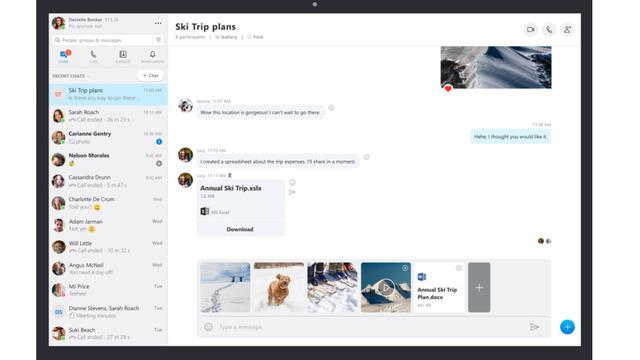This screenshot has width=640, height=360.
Task: Play the mountain video attachment
Action: [386, 287]
